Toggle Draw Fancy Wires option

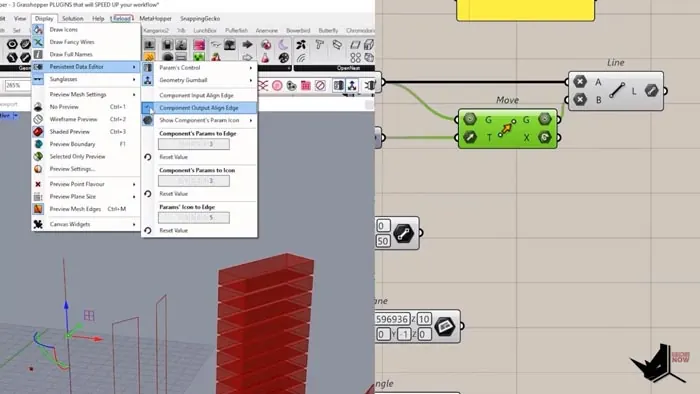(x=86, y=42)
